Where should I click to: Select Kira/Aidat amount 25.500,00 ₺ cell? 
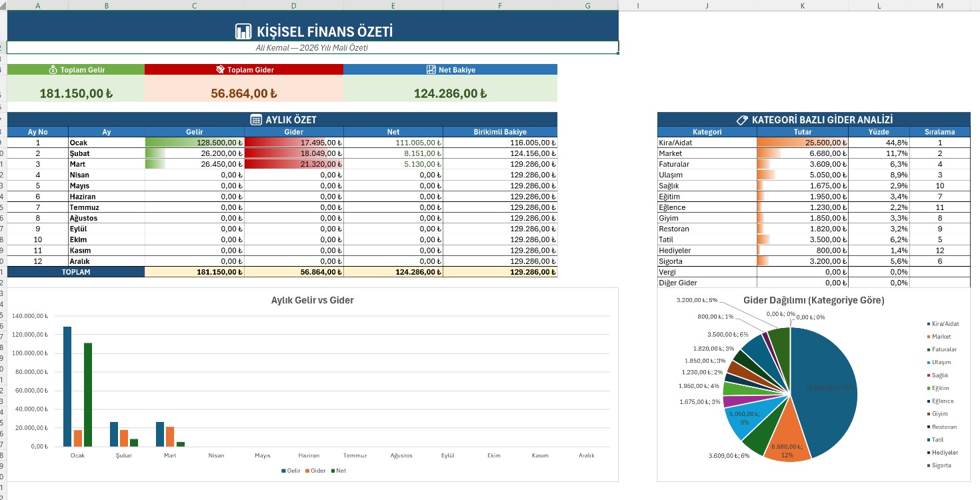[x=803, y=143]
